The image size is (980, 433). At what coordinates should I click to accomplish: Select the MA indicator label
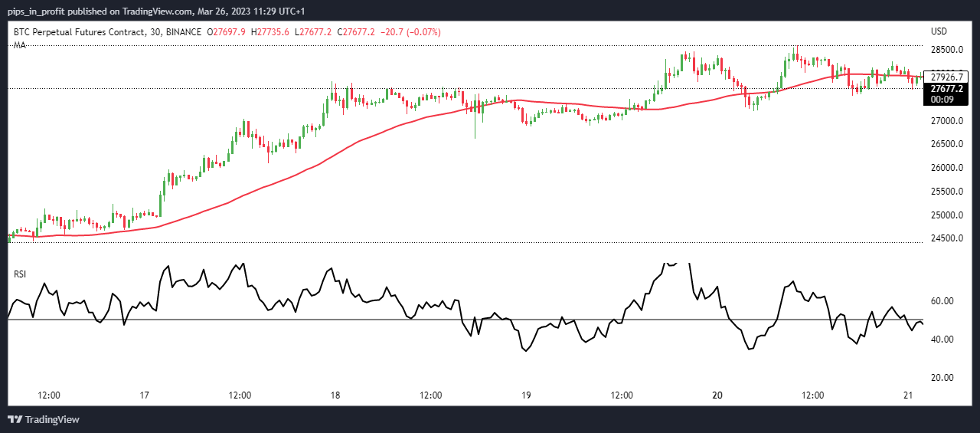point(20,46)
